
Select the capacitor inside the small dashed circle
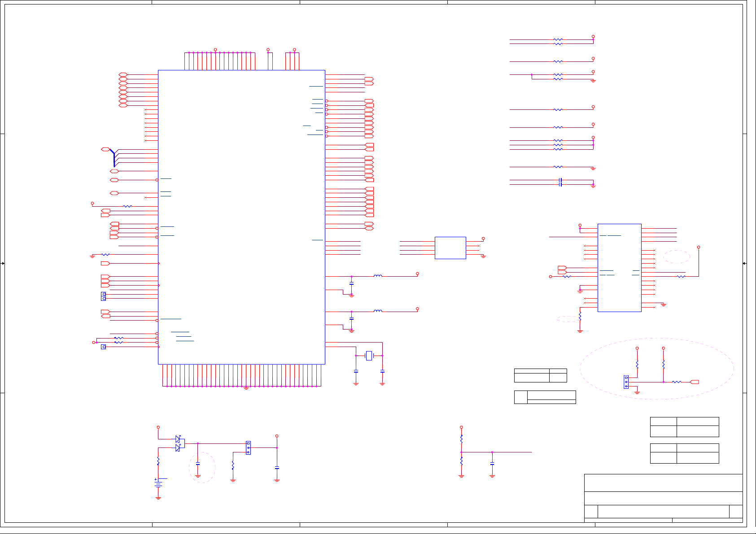(198, 464)
